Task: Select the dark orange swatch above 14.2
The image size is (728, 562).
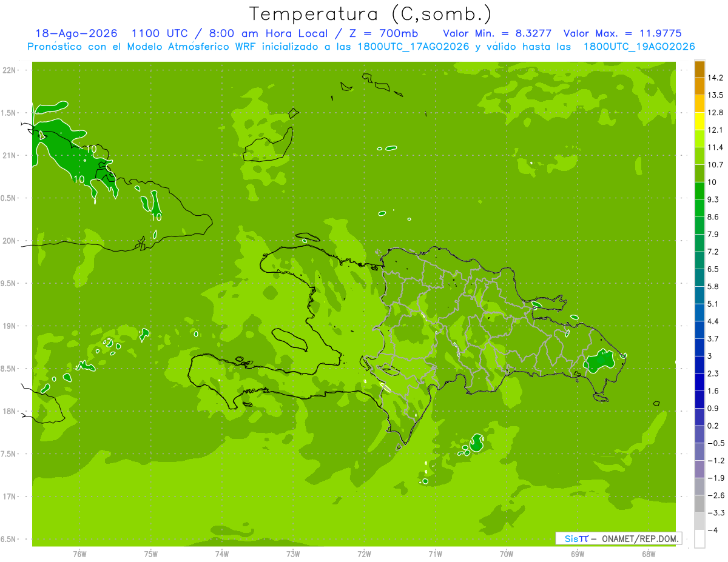Action: [x=699, y=69]
